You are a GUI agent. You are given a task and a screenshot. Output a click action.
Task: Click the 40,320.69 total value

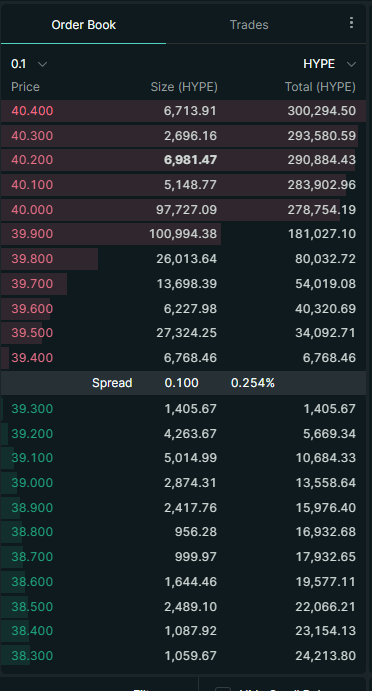pos(325,308)
